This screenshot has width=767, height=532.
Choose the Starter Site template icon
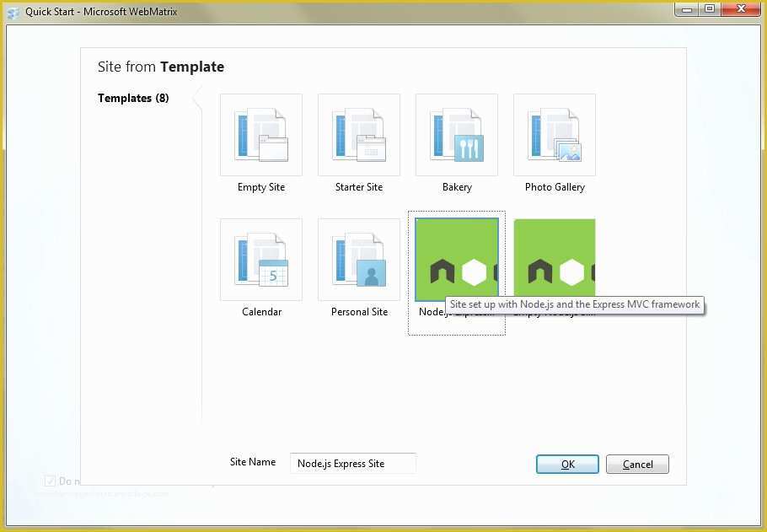point(359,135)
